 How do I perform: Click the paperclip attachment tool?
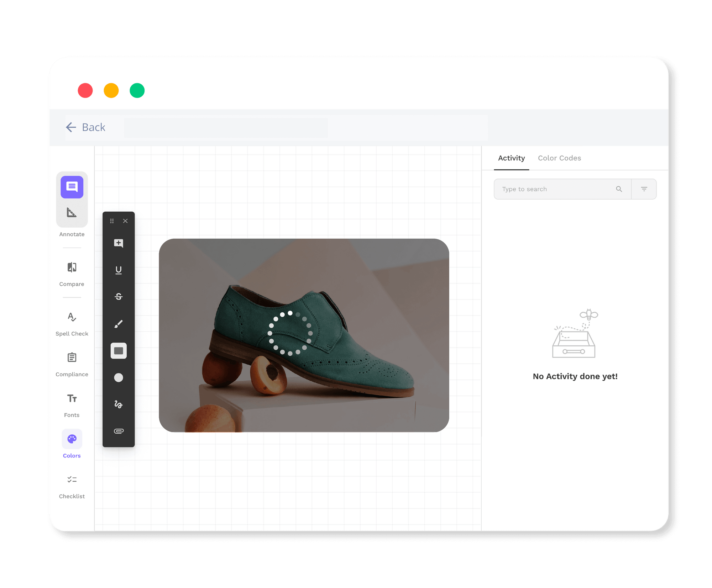119,431
